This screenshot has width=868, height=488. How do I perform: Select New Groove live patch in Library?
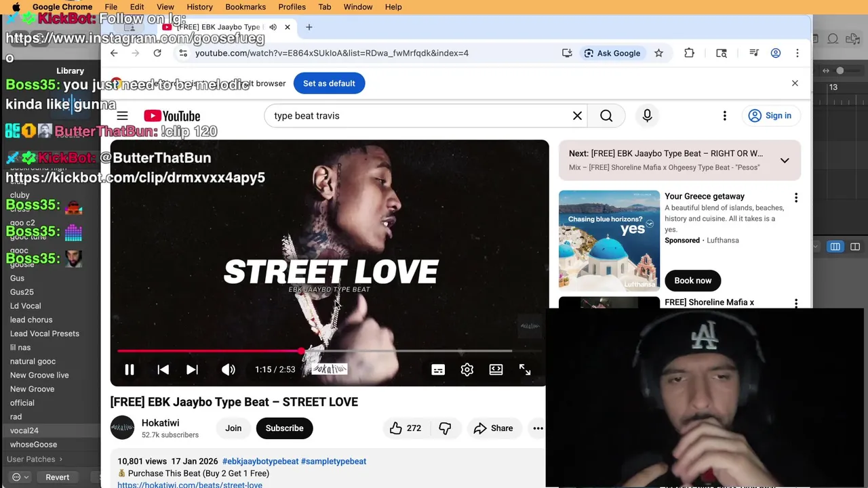39,375
